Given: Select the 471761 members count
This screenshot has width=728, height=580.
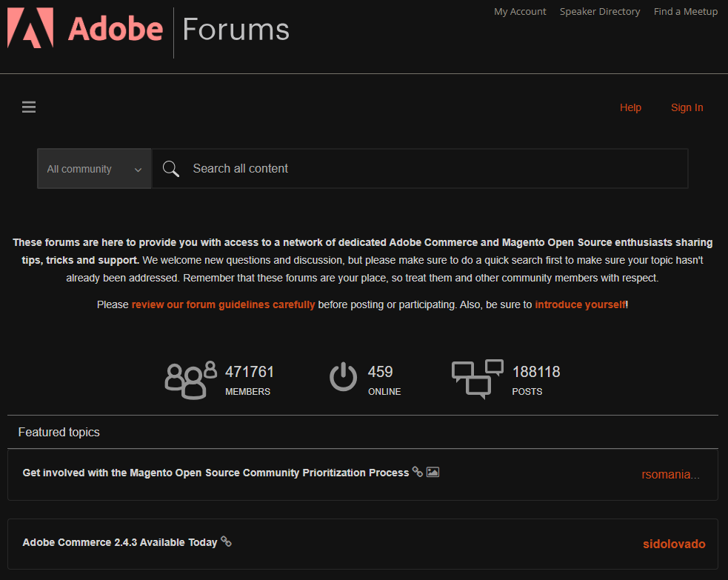Looking at the screenshot, I should click(250, 372).
